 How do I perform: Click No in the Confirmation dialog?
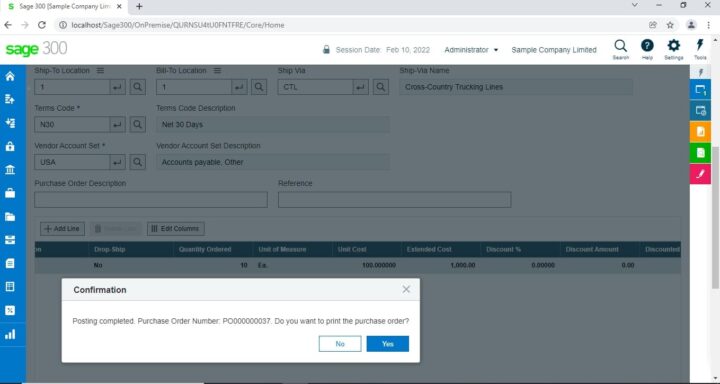(340, 344)
